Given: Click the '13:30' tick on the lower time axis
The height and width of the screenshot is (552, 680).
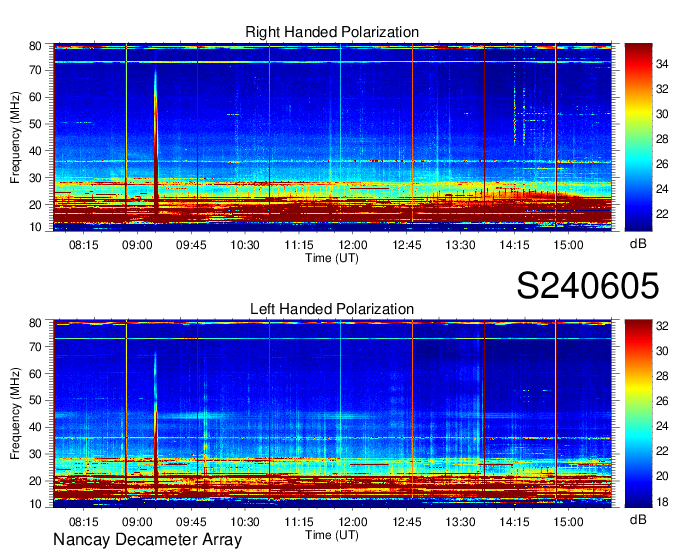Looking at the screenshot, I should [x=461, y=522].
